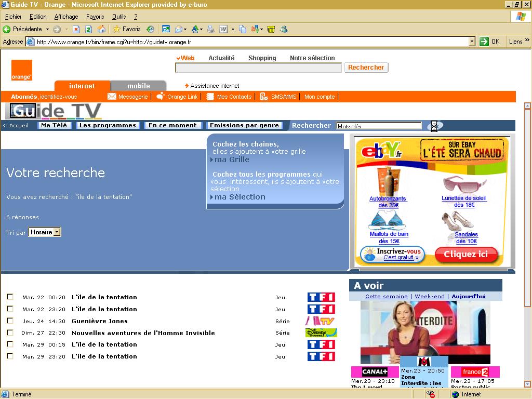The image size is (532, 399).
Task: Open SMS/MMS phone icon
Action: [264, 97]
